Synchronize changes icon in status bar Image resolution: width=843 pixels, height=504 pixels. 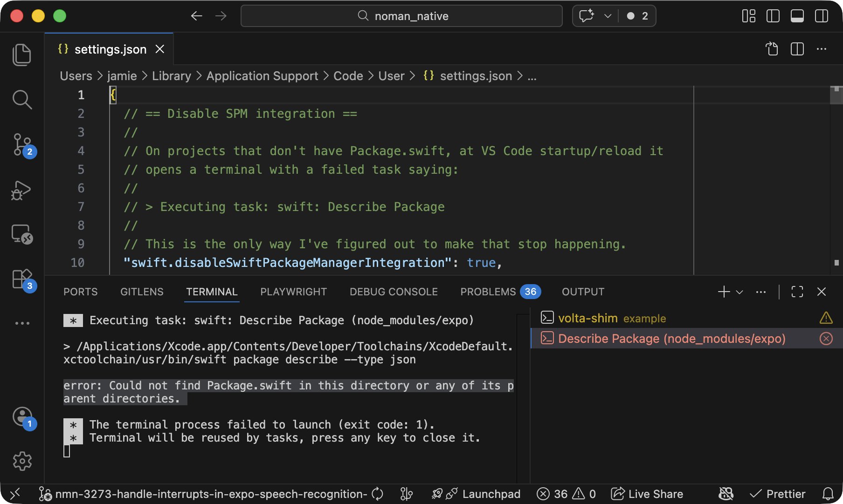point(378,494)
